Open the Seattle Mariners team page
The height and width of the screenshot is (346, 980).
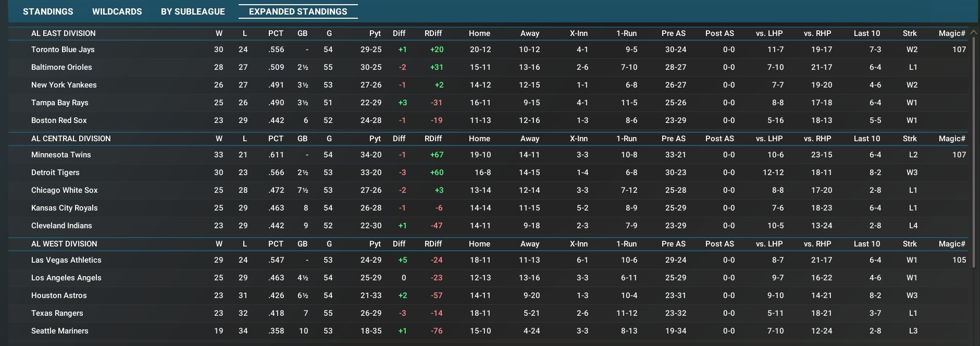pos(59,331)
